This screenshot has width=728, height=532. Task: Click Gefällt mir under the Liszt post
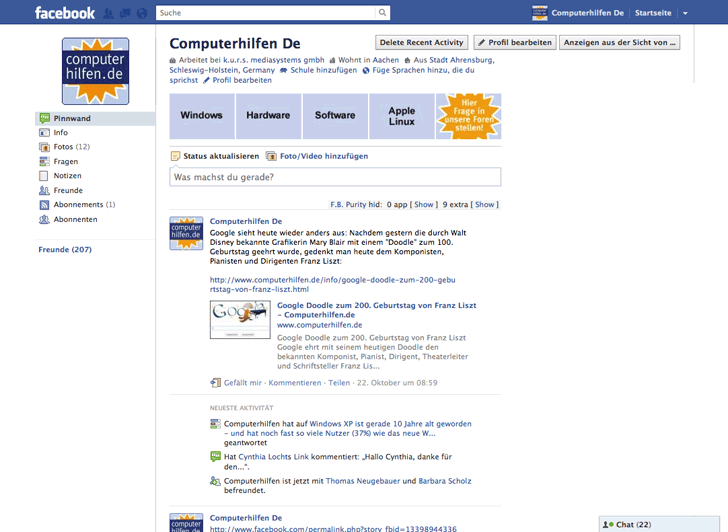tap(243, 383)
